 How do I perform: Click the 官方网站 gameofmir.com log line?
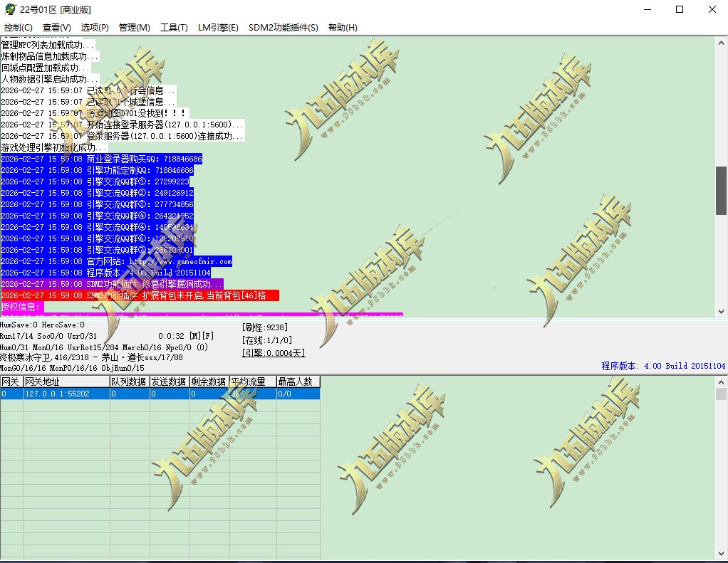(117, 261)
